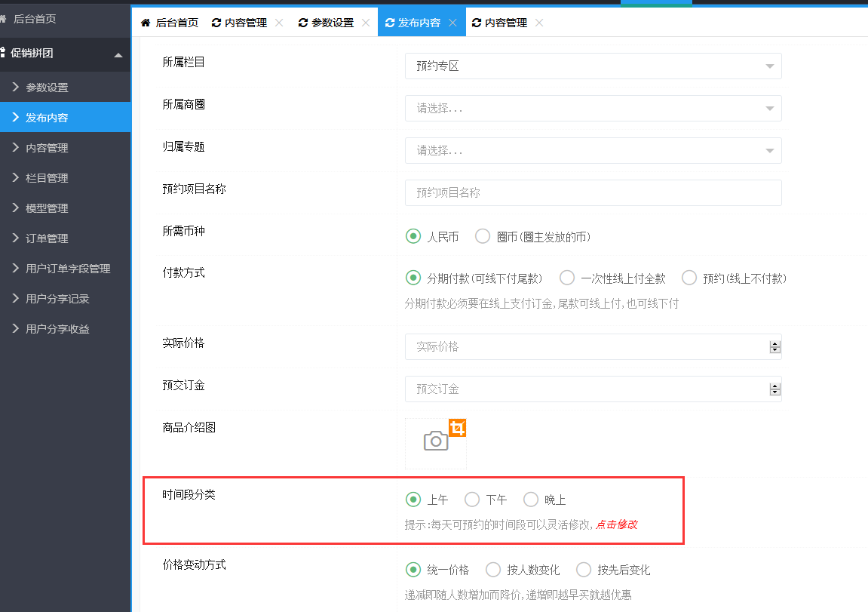This screenshot has width=868, height=612.
Task: Open 订单管理 in the sidebar
Action: coord(47,238)
